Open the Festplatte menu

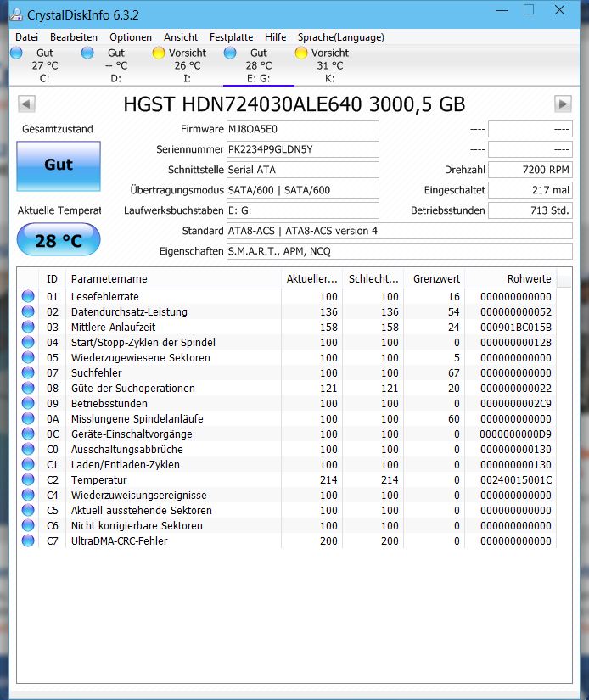(231, 37)
